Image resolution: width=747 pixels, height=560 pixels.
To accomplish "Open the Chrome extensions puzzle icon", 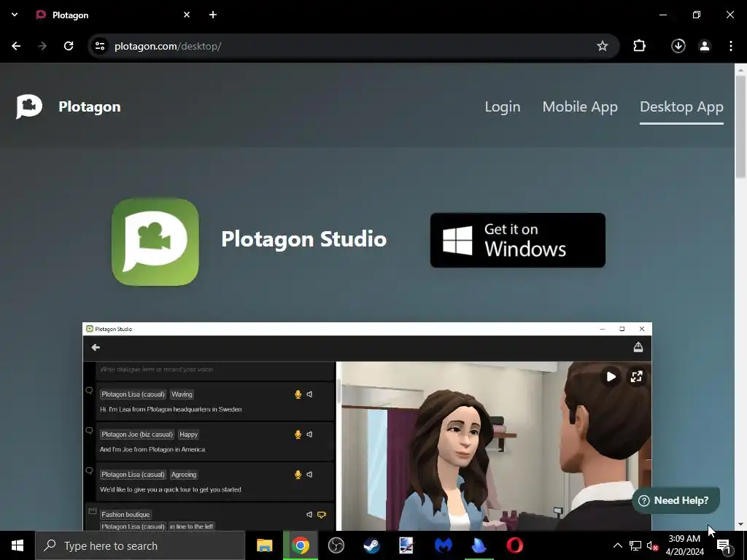I will pyautogui.click(x=639, y=46).
